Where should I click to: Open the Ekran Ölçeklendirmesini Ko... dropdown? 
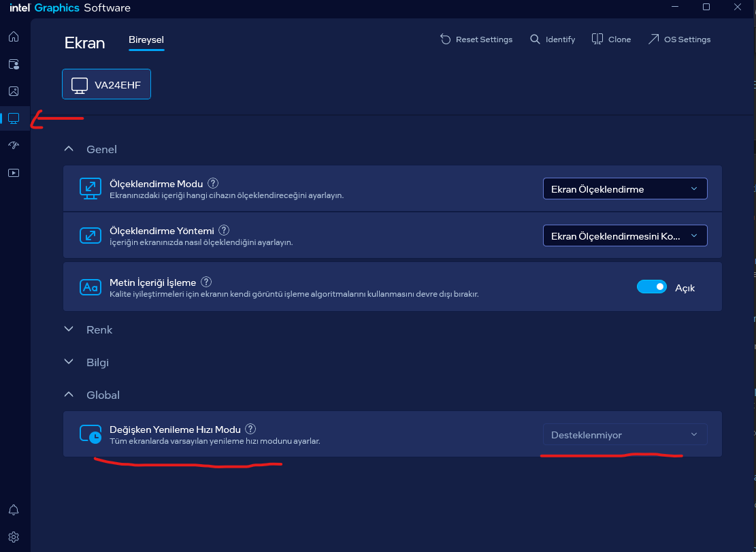point(625,236)
